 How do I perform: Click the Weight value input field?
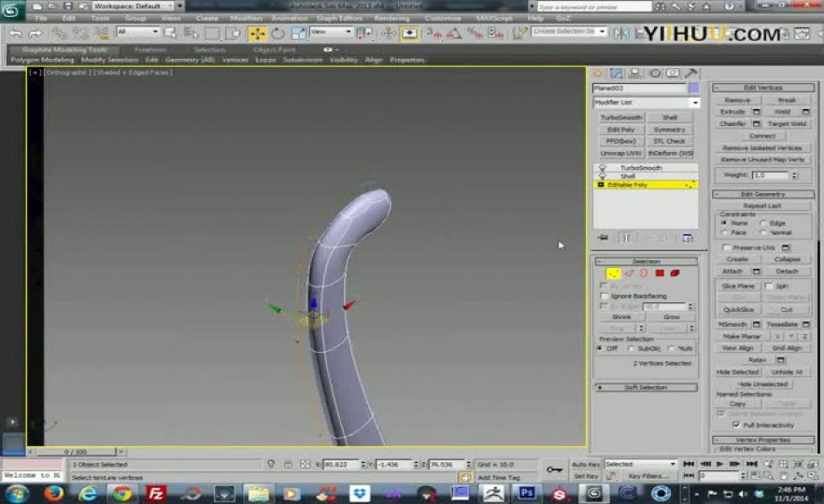click(770, 175)
